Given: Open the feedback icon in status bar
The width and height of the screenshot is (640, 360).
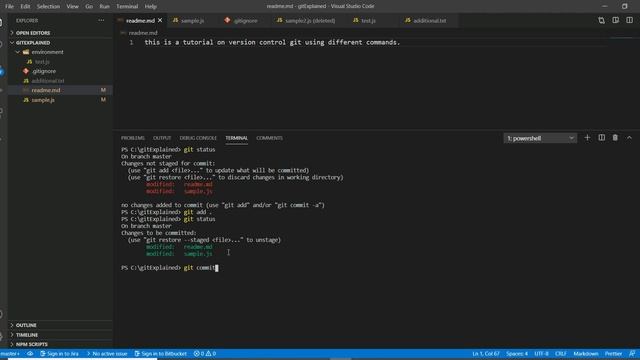Looking at the screenshot, I should (632, 354).
